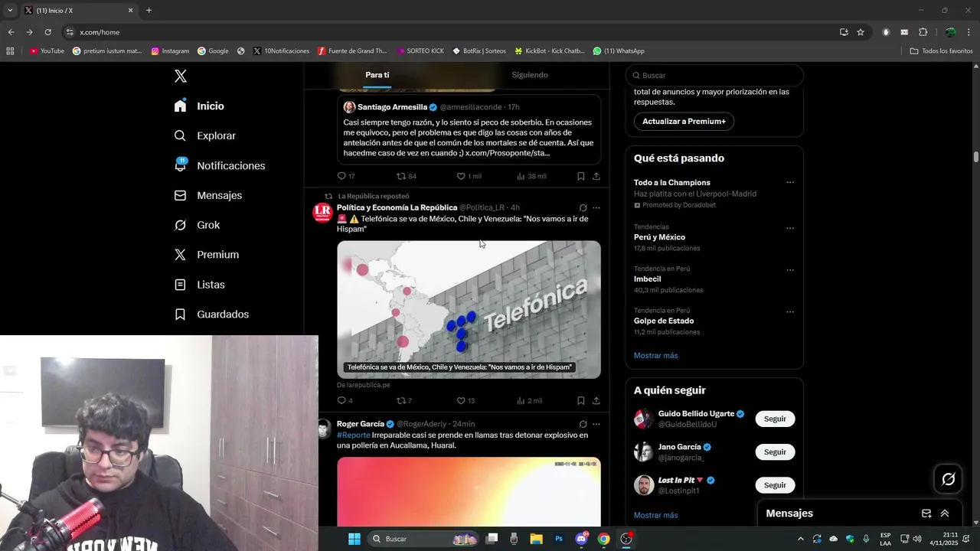This screenshot has width=980, height=551.
Task: Open Mensajes from the sidebar
Action: coord(207,195)
